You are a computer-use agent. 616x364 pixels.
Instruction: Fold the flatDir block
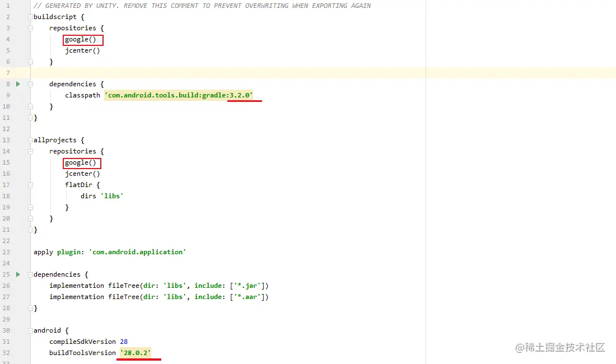pos(30,185)
